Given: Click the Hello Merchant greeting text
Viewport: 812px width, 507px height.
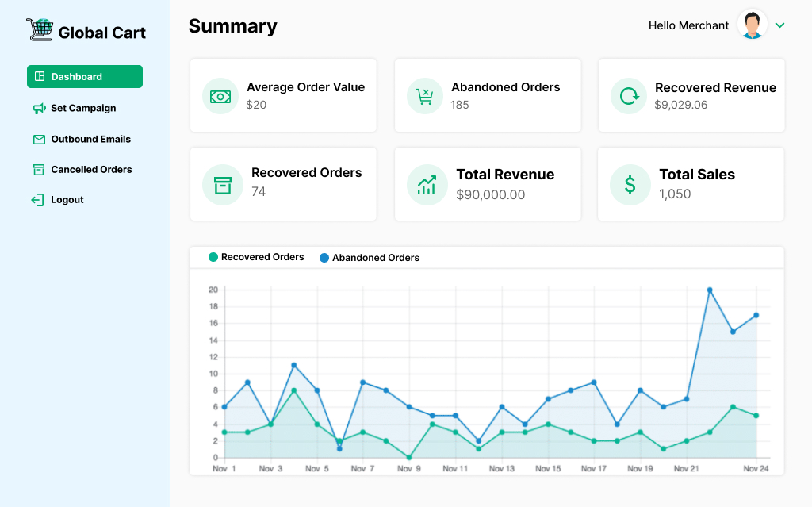Looking at the screenshot, I should (688, 25).
